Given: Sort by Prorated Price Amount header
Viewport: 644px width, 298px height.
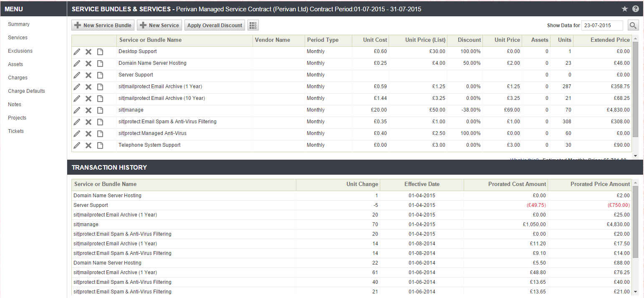Looking at the screenshot, I should pyautogui.click(x=590, y=185).
